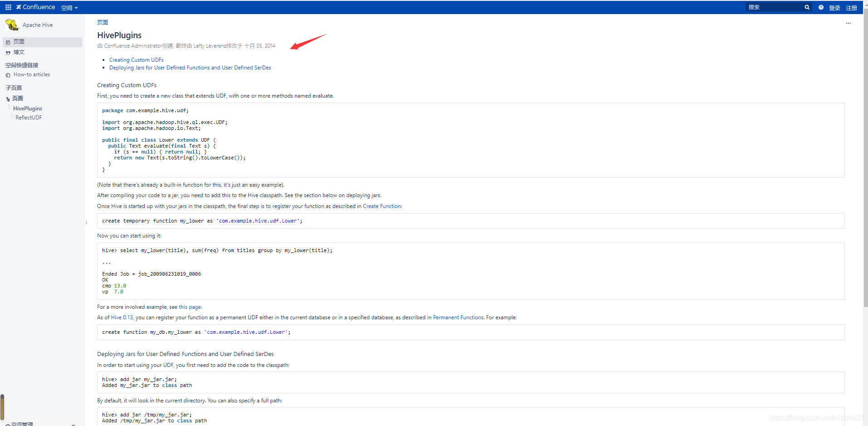The width and height of the screenshot is (868, 426).
Task: Open the help question mark icon
Action: [x=821, y=7]
